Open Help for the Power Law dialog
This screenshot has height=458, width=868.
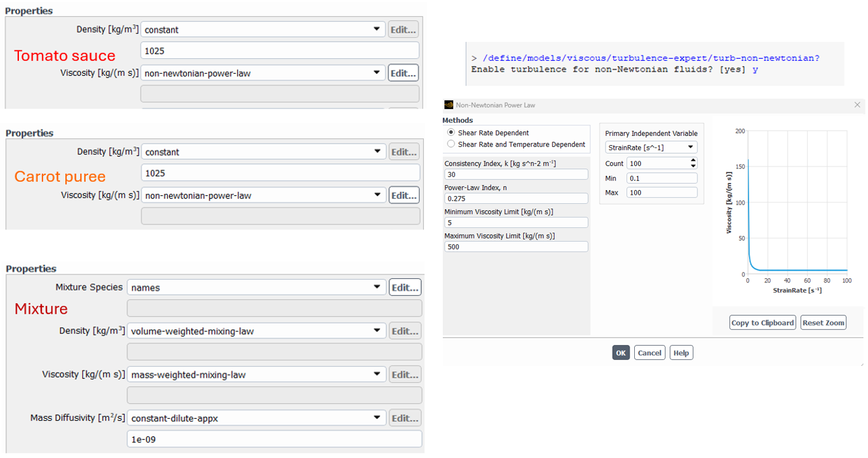(681, 353)
